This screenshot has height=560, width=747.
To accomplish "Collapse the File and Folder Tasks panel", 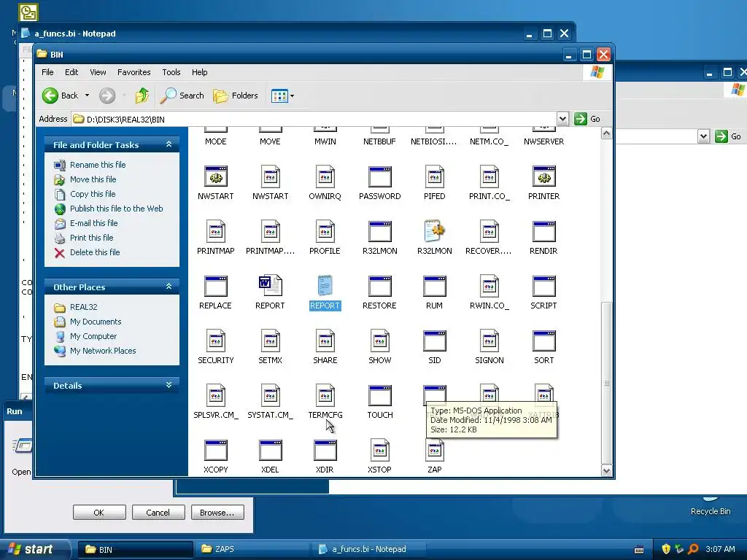I will coord(169,144).
